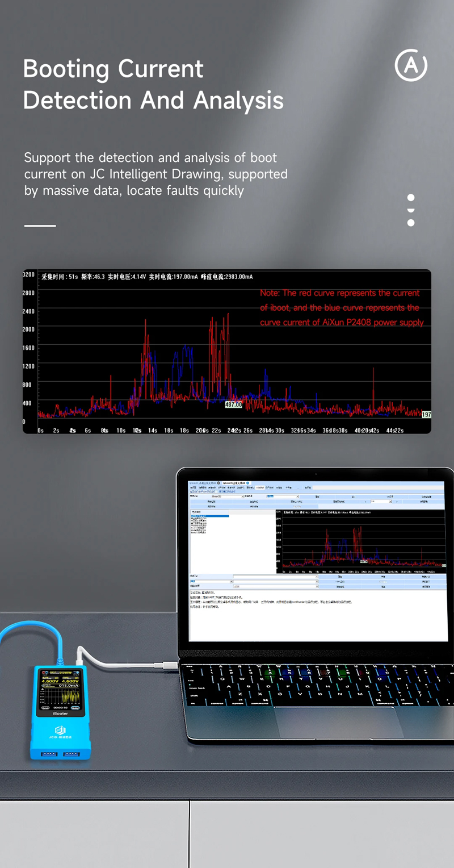Click the 00:00:10 timer on iBooter screen
Viewport: 454px width, 868px height.
point(60,708)
